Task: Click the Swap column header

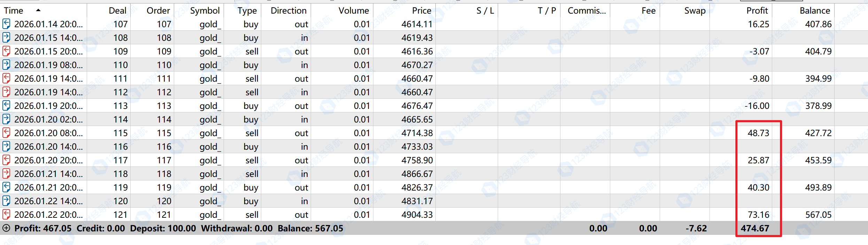Action: coord(695,10)
